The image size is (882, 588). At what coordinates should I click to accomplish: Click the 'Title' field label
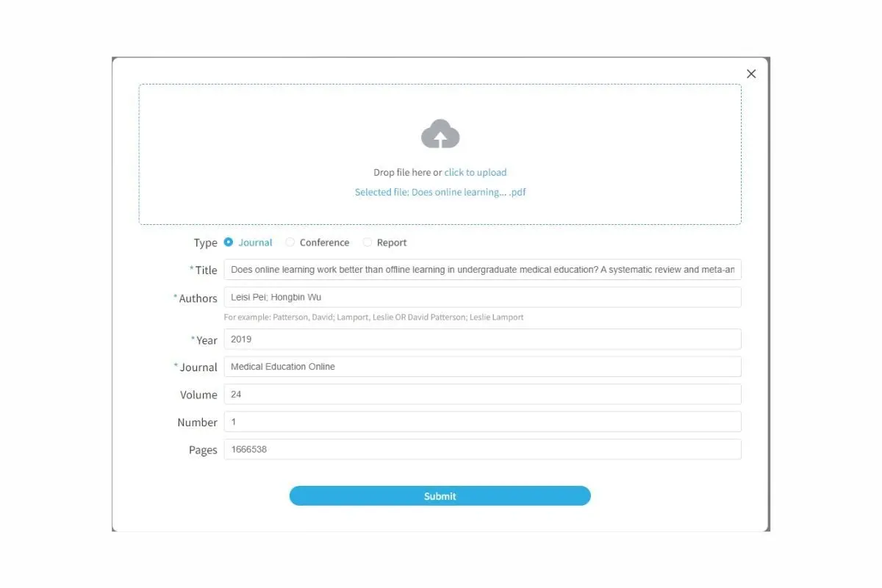(x=206, y=270)
